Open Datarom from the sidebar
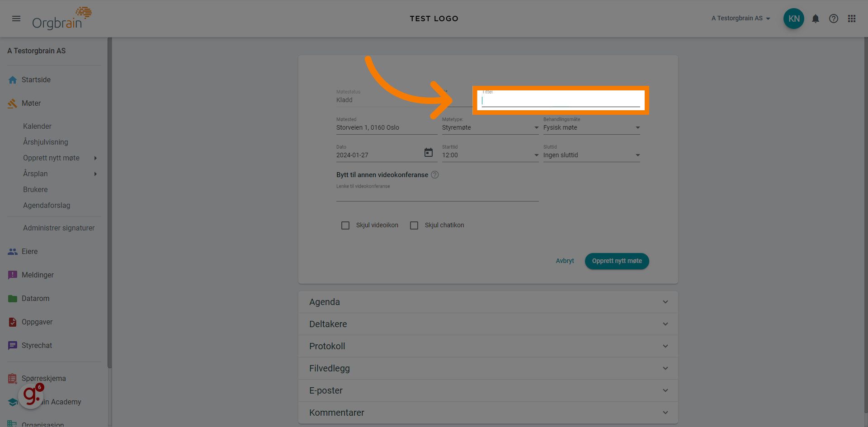 click(x=35, y=299)
